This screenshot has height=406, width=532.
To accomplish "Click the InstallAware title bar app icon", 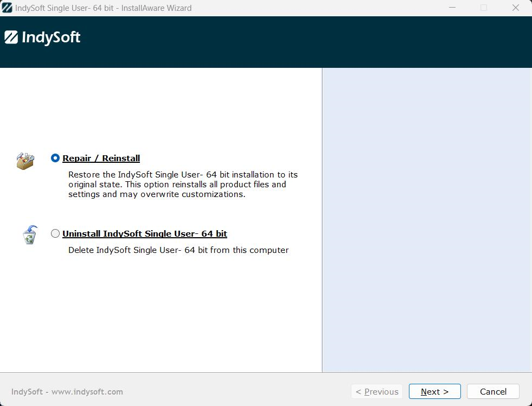I will [7, 8].
